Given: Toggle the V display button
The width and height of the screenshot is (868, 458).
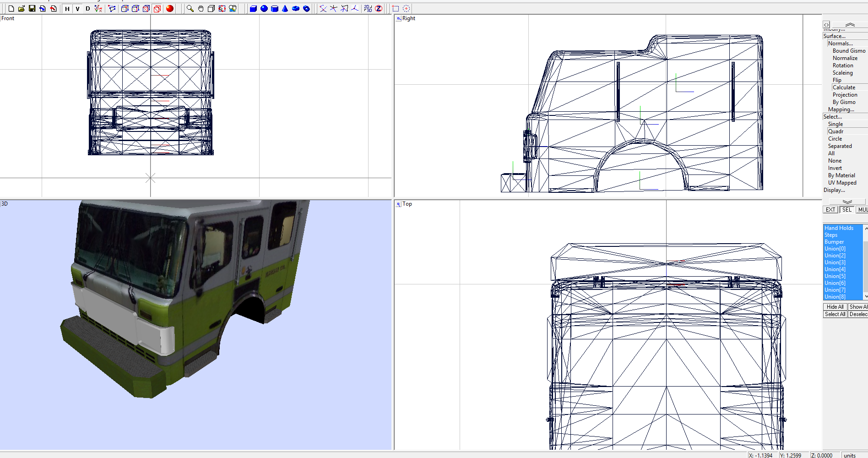Looking at the screenshot, I should pos(77,8).
